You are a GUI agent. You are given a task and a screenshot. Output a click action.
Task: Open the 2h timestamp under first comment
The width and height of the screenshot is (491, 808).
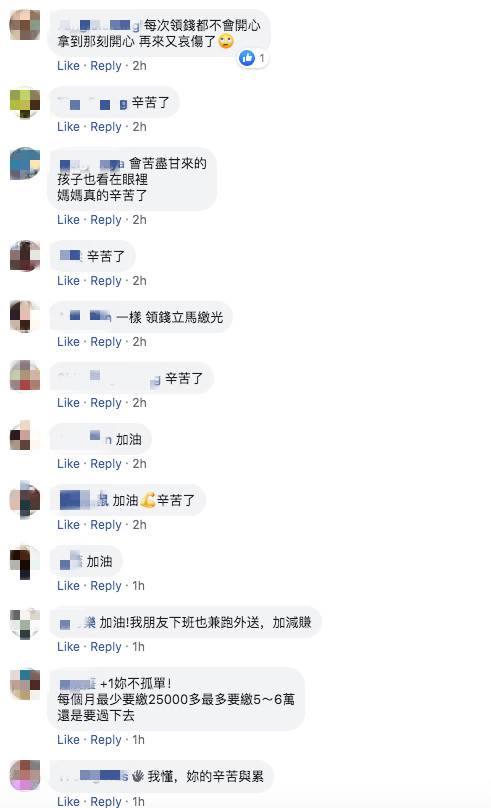tap(140, 66)
